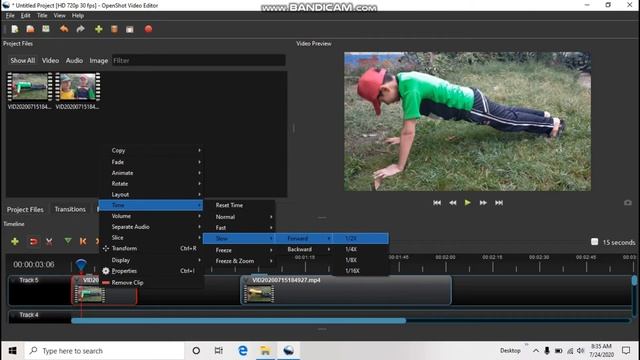Import files with the green plus toolbar icon
The height and width of the screenshot is (360, 640).
pyautogui.click(x=98, y=29)
